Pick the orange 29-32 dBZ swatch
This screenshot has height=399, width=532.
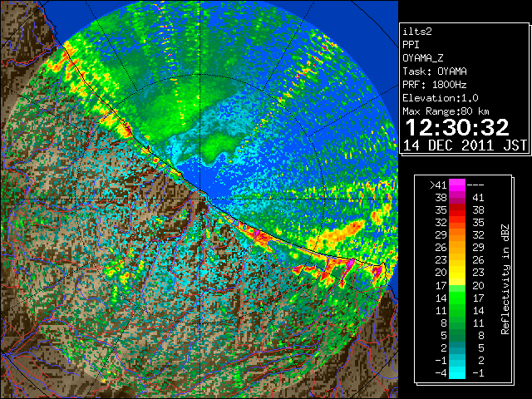pyautogui.click(x=457, y=235)
